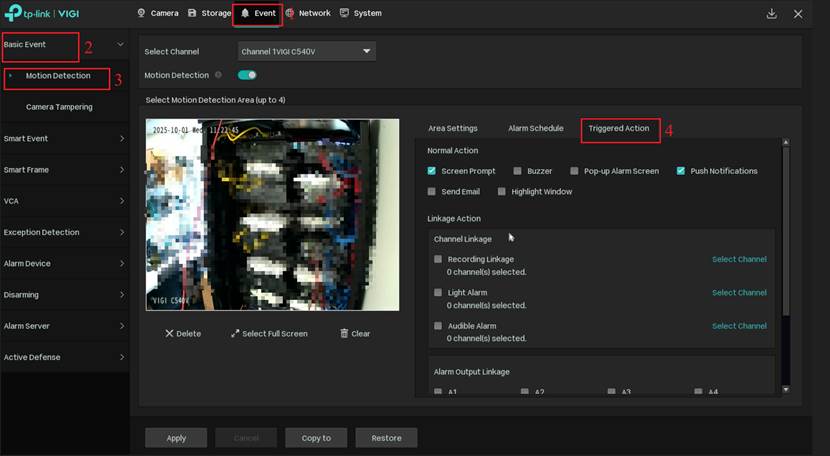This screenshot has width=830, height=456.
Task: Click Select Channel link for Recording Linkage
Action: point(739,260)
